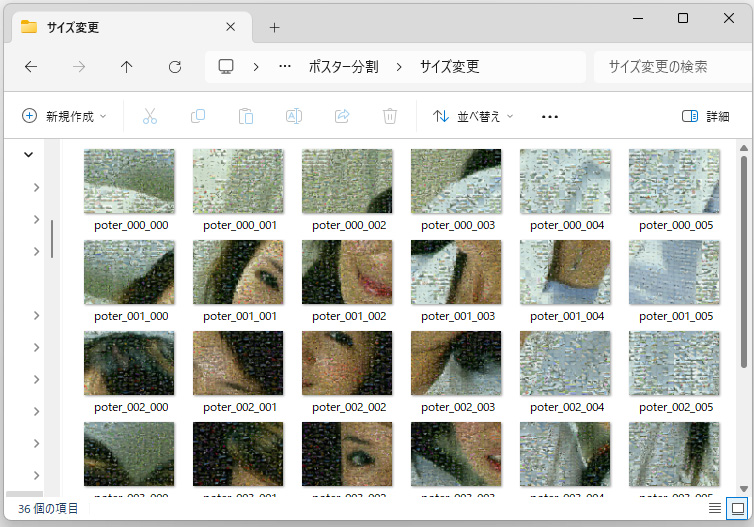
Task: Refresh the current folder view
Action: coord(175,67)
